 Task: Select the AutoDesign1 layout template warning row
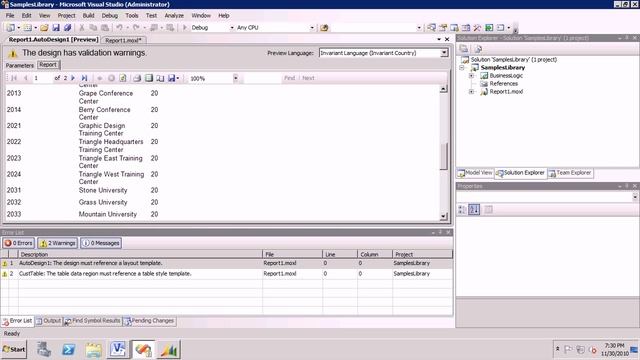227,263
